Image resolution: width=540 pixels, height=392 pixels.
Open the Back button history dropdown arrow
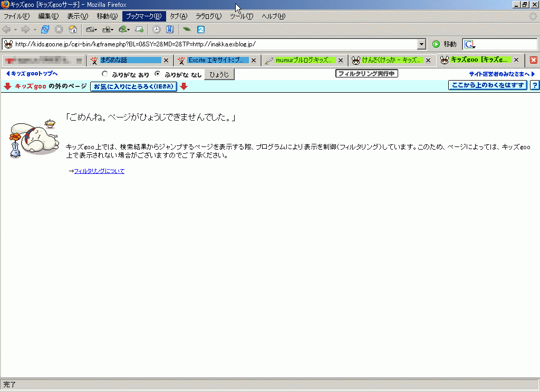point(15,30)
